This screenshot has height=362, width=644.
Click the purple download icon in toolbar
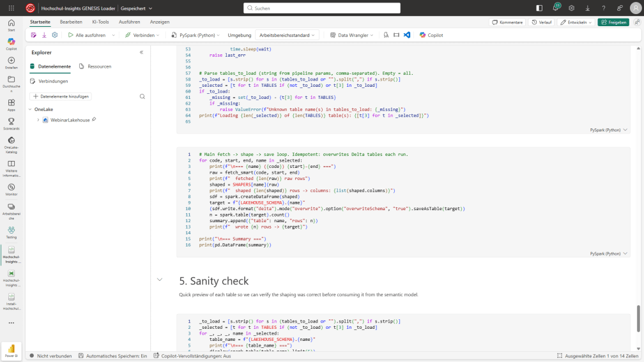click(44, 35)
